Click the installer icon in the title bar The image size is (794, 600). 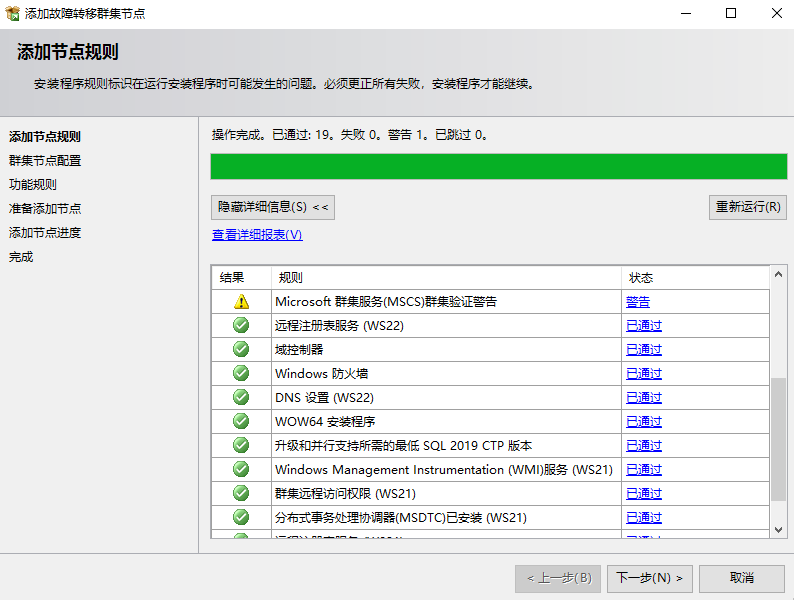(x=12, y=13)
